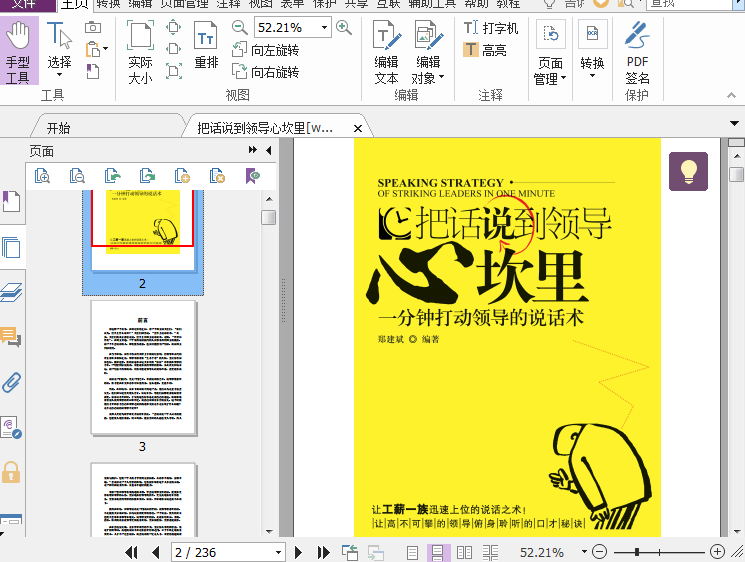This screenshot has height=562, width=745.
Task: Select the Hand tool (手型工具)
Action: (19, 51)
